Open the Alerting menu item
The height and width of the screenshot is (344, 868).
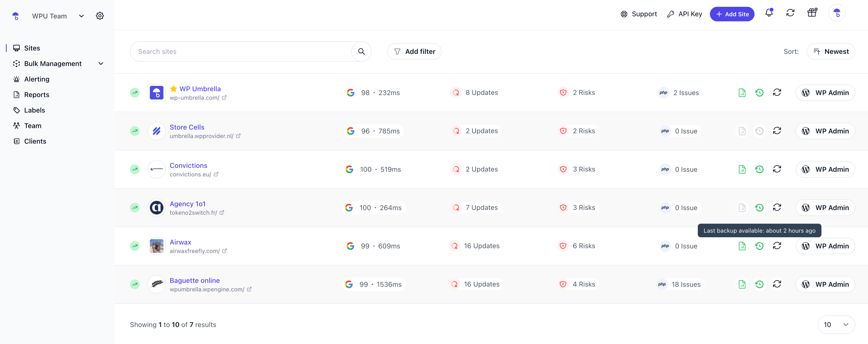click(x=37, y=79)
